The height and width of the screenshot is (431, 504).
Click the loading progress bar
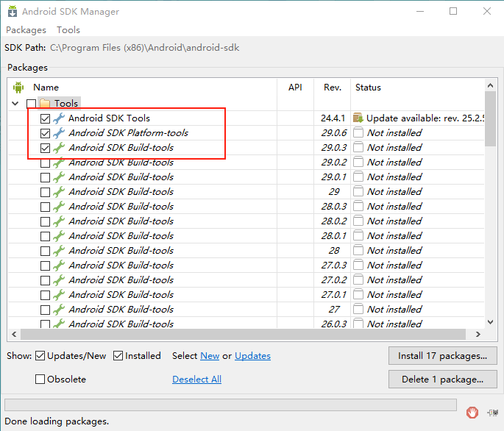230,405
